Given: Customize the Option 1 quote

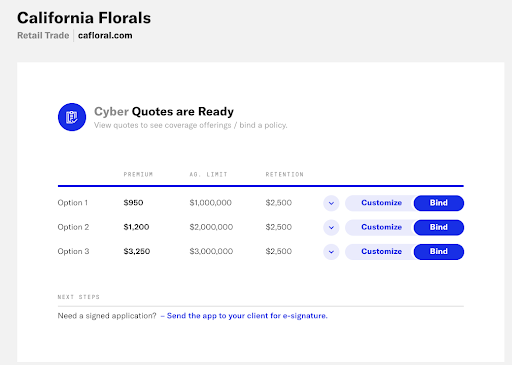Looking at the screenshot, I should point(381,203).
